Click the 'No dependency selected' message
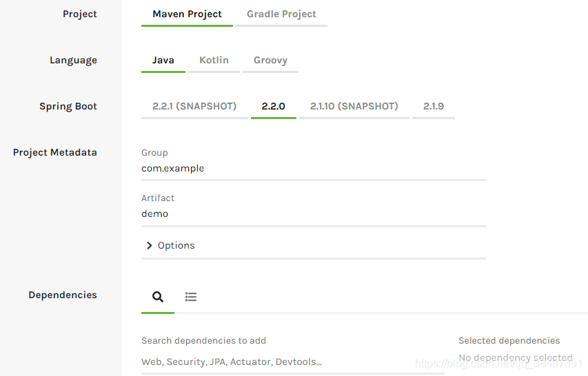588x376 pixels. click(516, 357)
